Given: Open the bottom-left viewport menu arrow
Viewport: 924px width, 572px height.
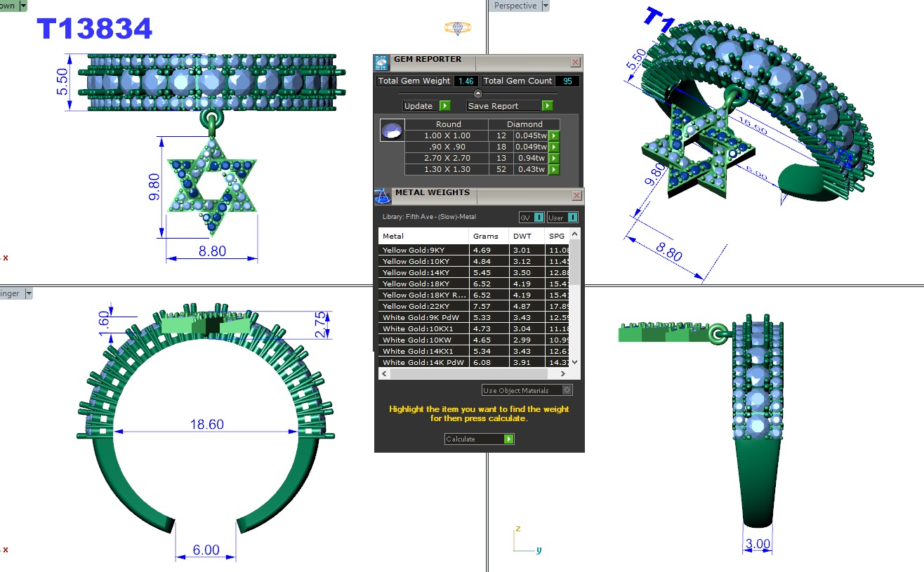Looking at the screenshot, I should (29, 294).
